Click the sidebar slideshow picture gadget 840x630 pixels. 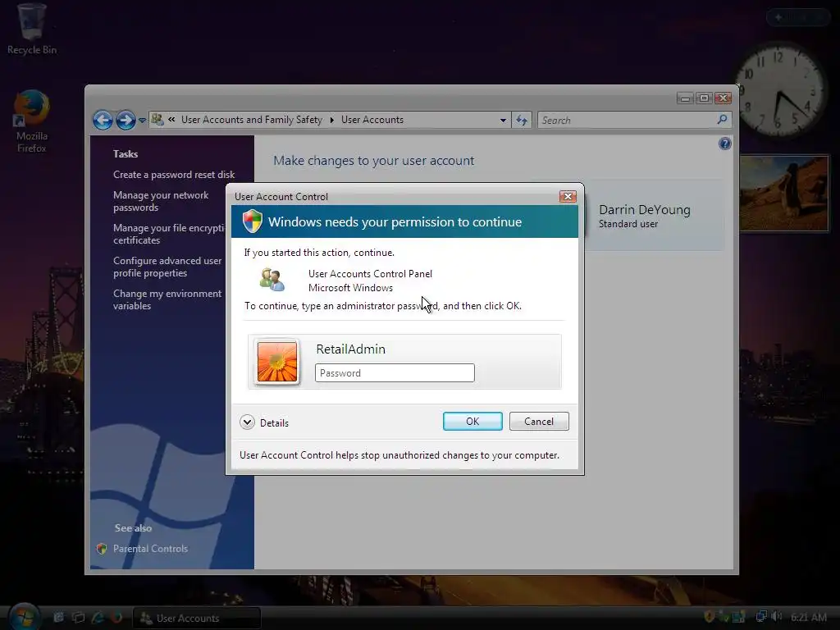[784, 194]
